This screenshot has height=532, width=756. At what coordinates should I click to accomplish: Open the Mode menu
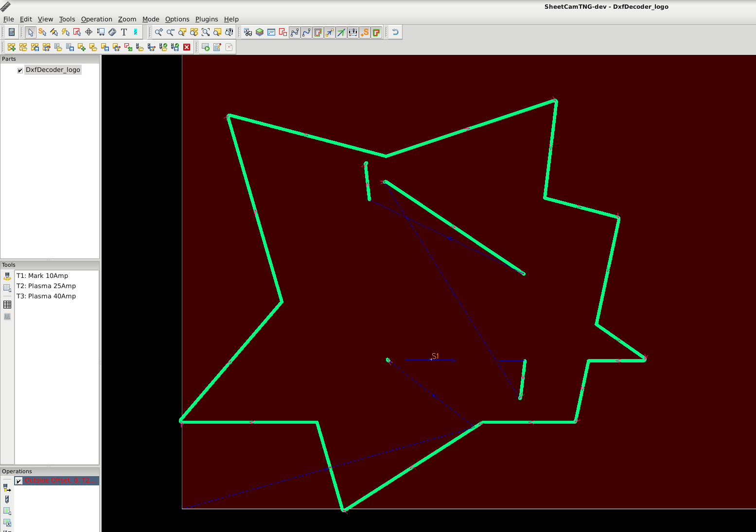click(x=151, y=19)
